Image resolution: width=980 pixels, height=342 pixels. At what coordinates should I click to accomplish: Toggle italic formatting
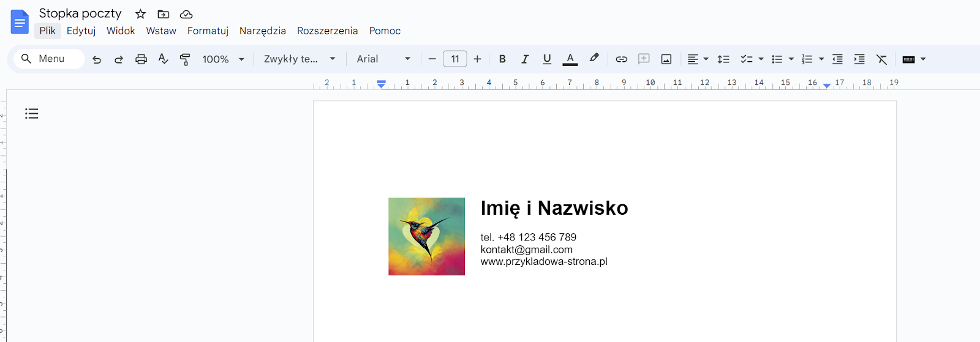[x=525, y=59]
